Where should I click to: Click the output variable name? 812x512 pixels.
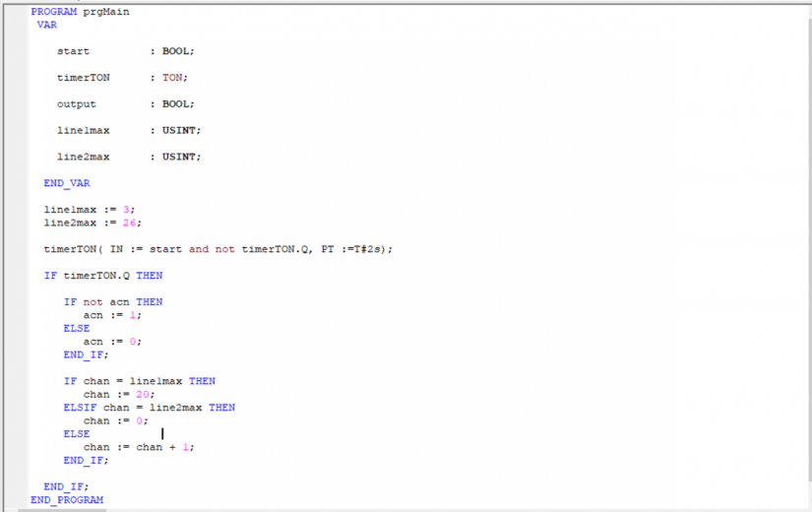[x=77, y=103]
